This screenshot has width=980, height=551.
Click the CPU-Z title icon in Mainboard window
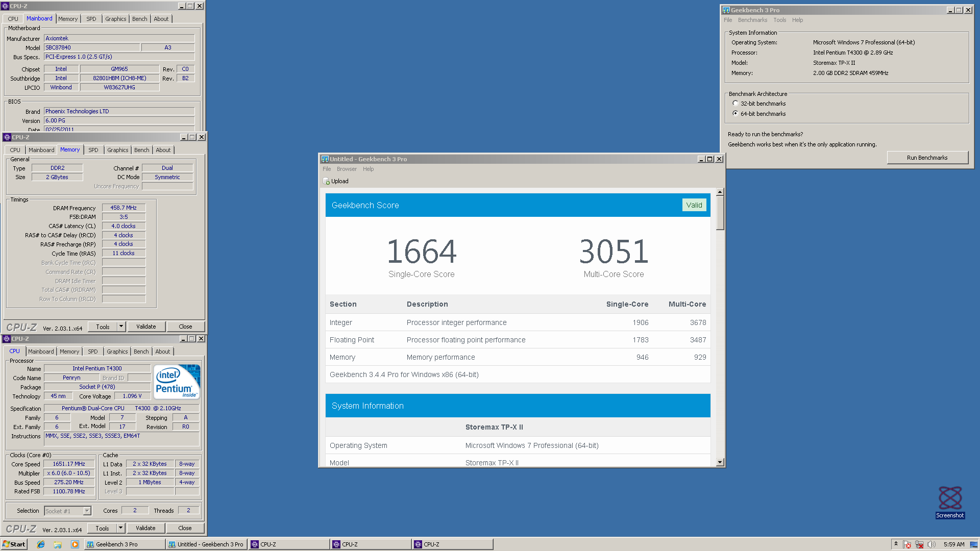click(x=5, y=6)
